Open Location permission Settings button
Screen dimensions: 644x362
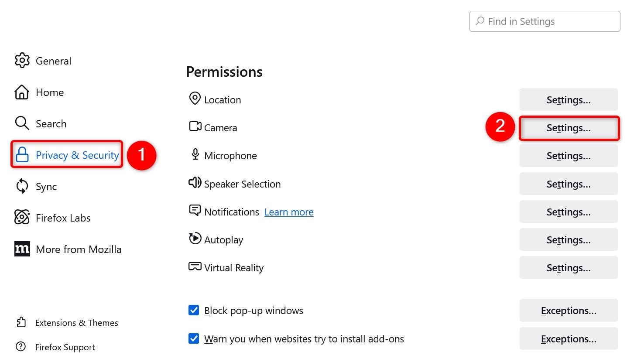569,100
